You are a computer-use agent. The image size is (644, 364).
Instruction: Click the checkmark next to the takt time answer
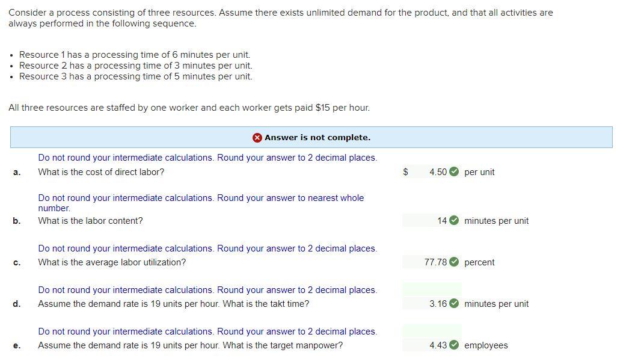[x=455, y=304]
